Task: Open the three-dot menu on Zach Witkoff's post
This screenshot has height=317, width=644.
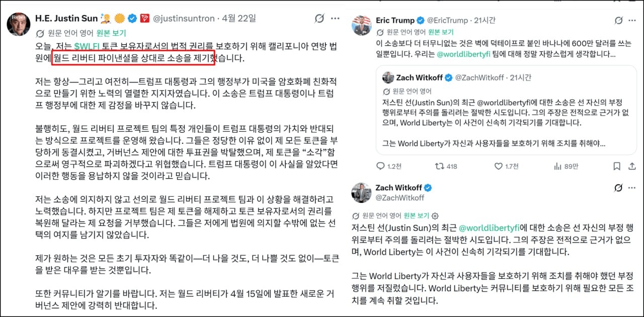Action: (633, 188)
